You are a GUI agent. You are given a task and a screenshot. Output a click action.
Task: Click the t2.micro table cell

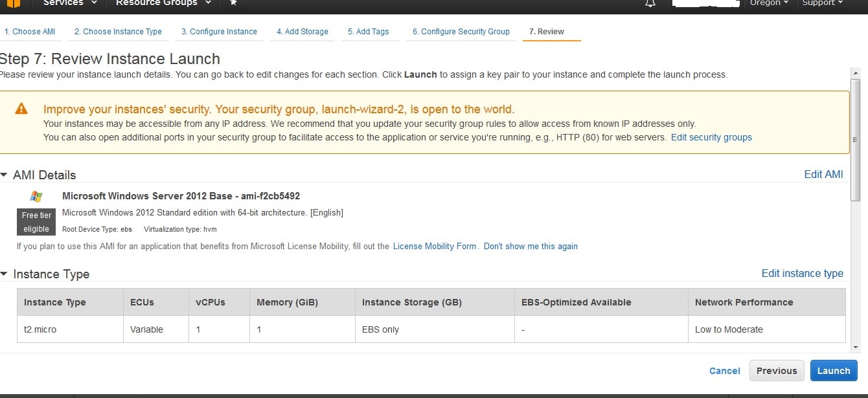point(70,329)
